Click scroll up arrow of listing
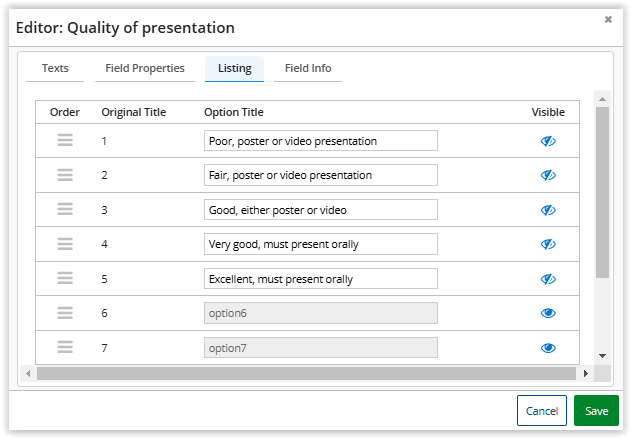The height and width of the screenshot is (438, 631). (602, 98)
